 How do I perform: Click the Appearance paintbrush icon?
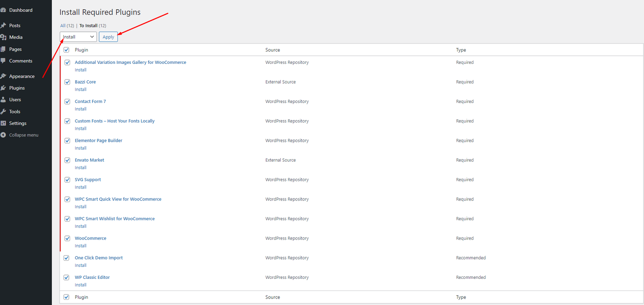click(x=3, y=76)
